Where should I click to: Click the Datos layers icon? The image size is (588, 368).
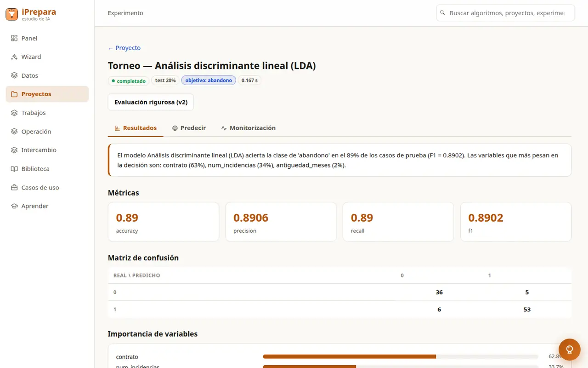pyautogui.click(x=14, y=75)
